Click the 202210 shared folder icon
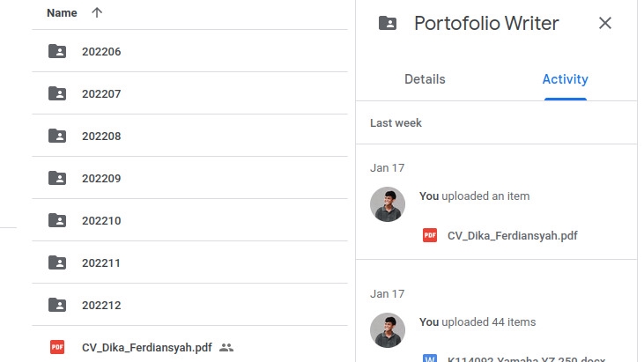Screen dimensions: 644x362 point(57,220)
